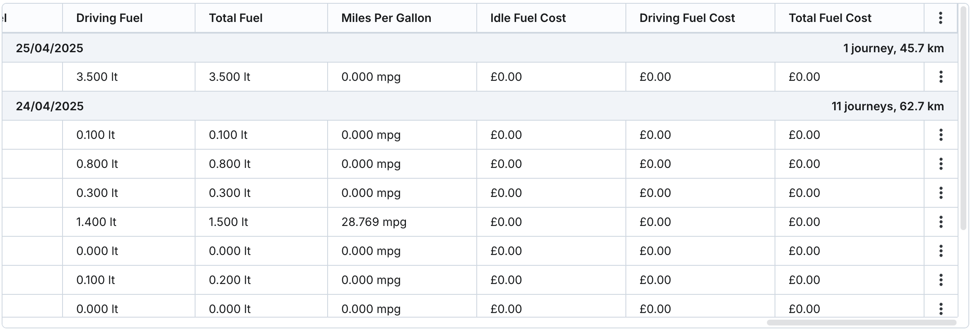Click the 1 journey, 45.7 km summary
Viewport: 980px width, 335px height.
point(893,48)
